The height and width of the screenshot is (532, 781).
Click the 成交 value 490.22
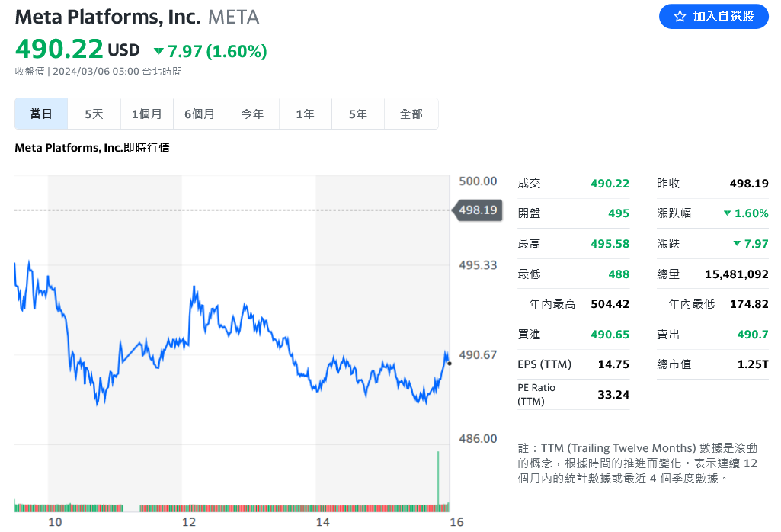pyautogui.click(x=610, y=184)
